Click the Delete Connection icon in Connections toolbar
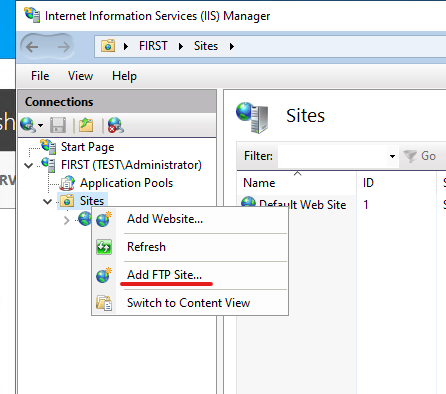Image resolution: width=446 pixels, height=394 pixels. coord(116,125)
